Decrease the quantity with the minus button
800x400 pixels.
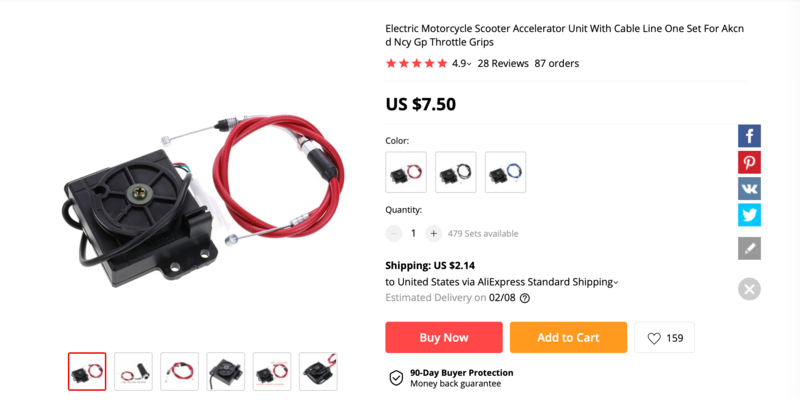[x=394, y=234]
